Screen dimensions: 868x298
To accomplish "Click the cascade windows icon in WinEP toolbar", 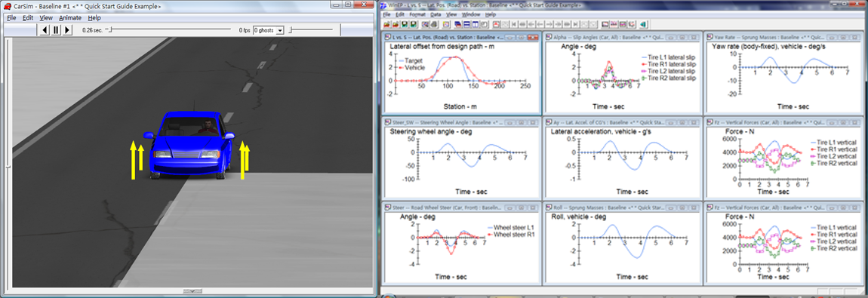I will [x=458, y=24].
